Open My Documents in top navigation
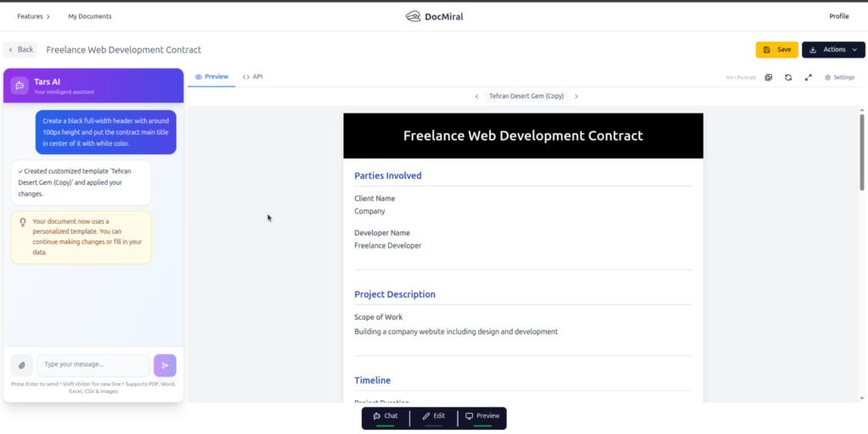The image size is (868, 434). click(x=90, y=16)
